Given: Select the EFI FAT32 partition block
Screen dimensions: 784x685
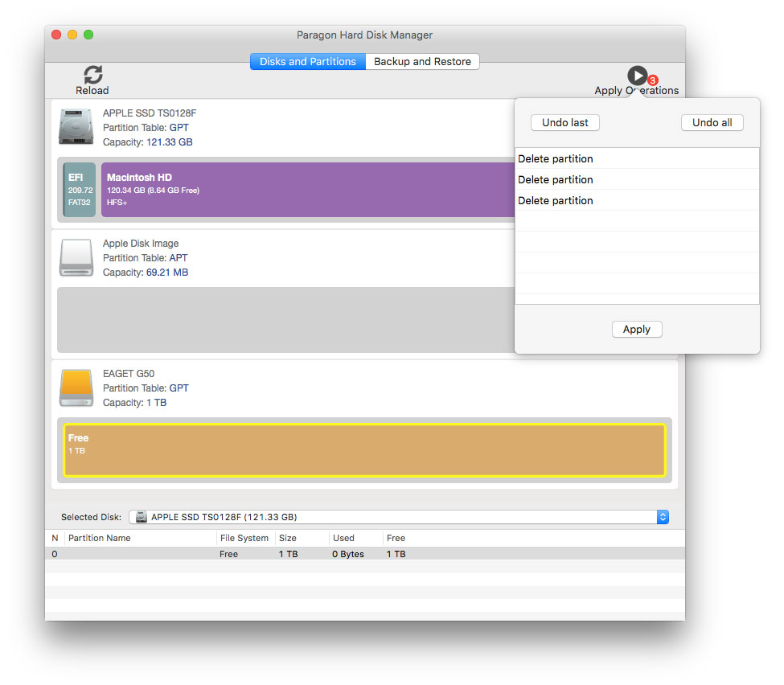Looking at the screenshot, I should pyautogui.click(x=80, y=190).
